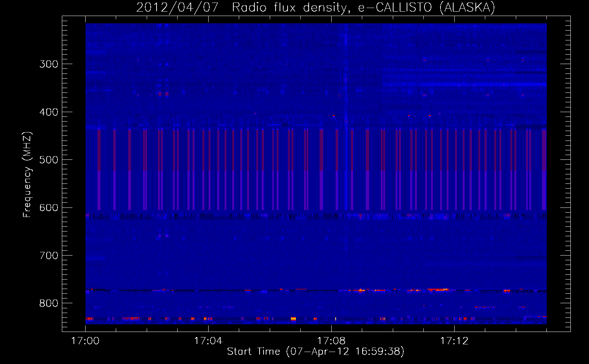This screenshot has height=364, width=589.
Task: Click the plot title "2012/04/07 Radio flux density, e-CALLISTO (ALASKA)"
Action: [x=316, y=8]
